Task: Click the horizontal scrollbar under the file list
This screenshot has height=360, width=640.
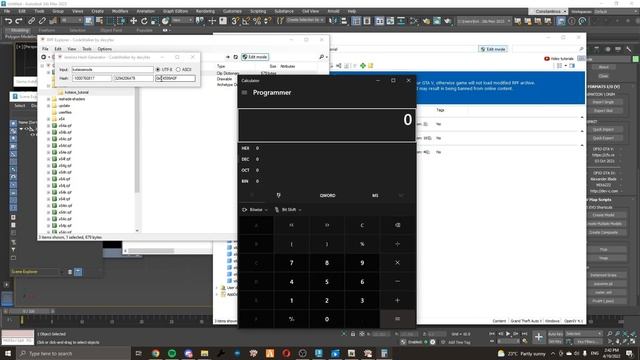Action: coord(151,251)
